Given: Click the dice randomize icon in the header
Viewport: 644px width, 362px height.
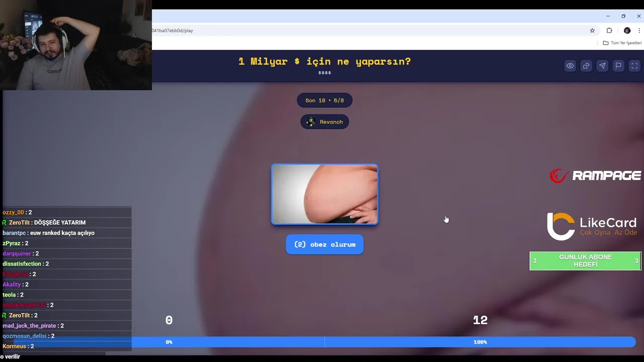Looking at the screenshot, I should click(x=586, y=66).
